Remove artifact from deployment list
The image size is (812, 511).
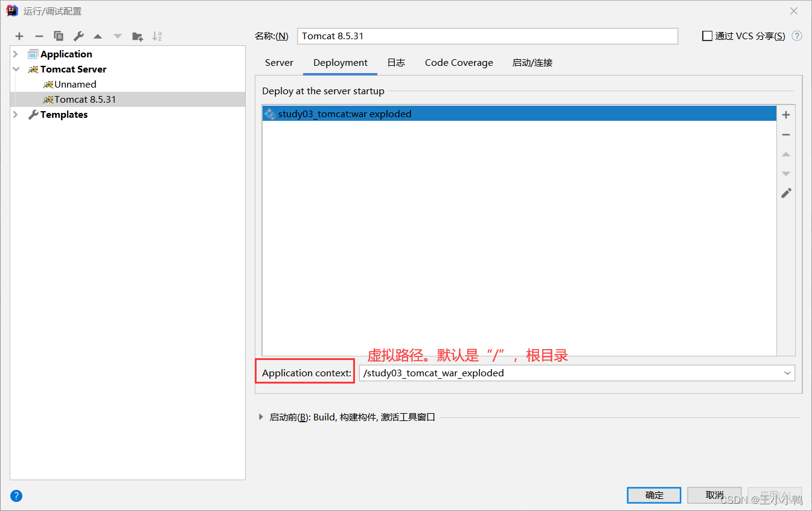[x=785, y=134]
